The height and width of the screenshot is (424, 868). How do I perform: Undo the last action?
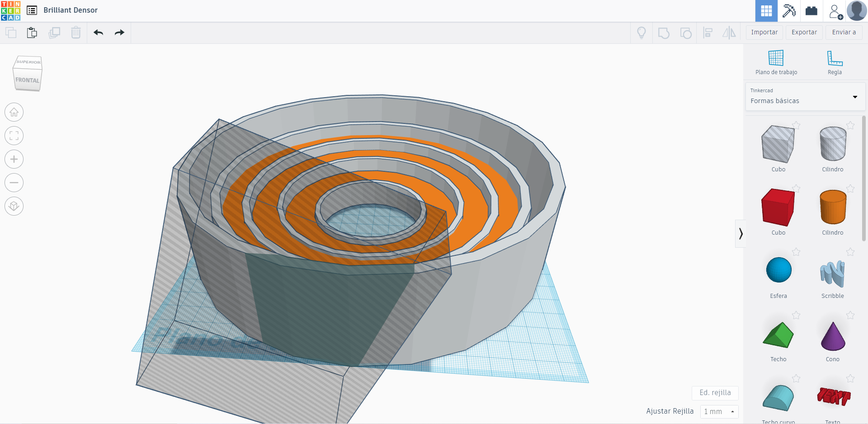98,33
